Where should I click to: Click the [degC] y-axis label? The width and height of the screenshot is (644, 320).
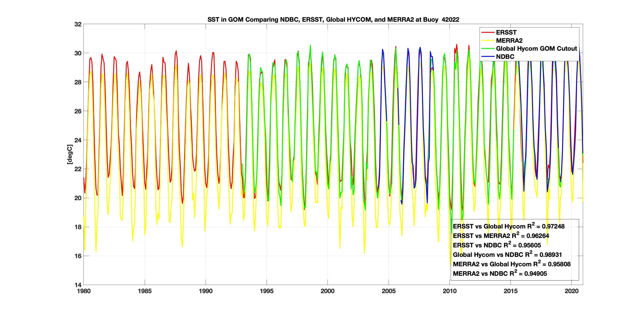70,154
